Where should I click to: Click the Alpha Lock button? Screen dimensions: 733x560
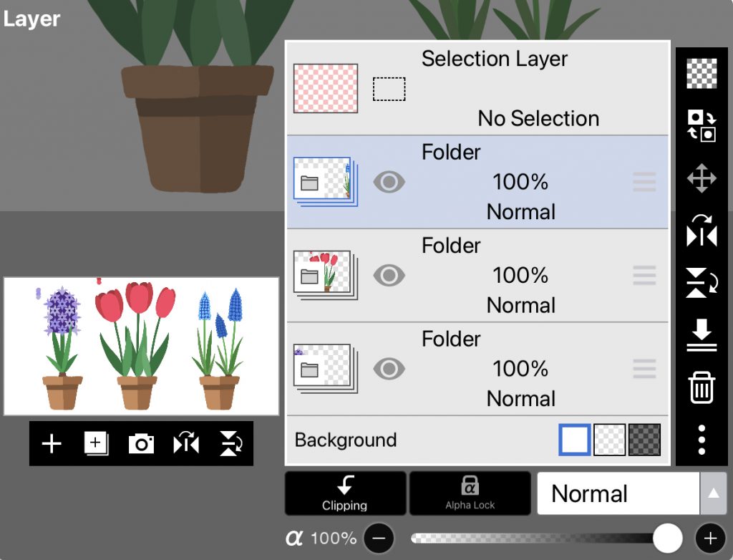(x=470, y=493)
